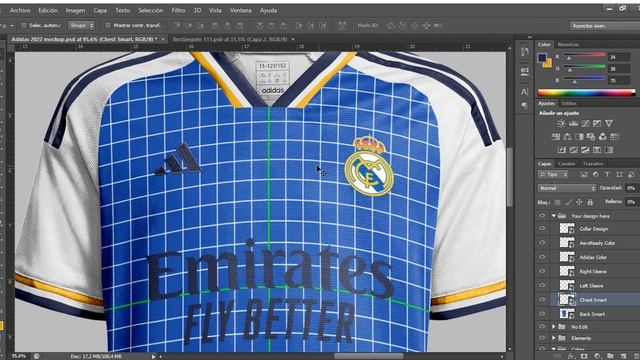Click the lock all layer icon
Viewport: 640px width, 360px height.
point(590,202)
